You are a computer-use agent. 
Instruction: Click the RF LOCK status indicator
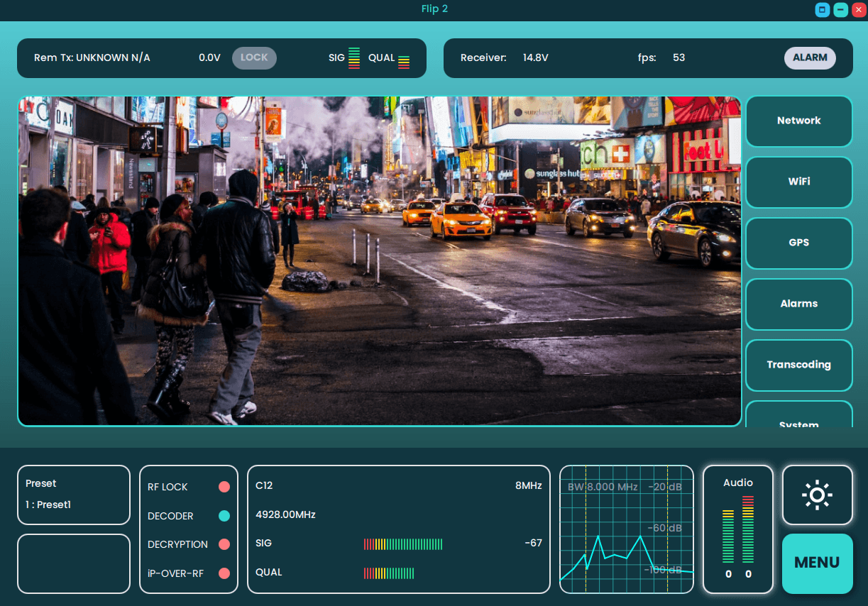tap(224, 487)
